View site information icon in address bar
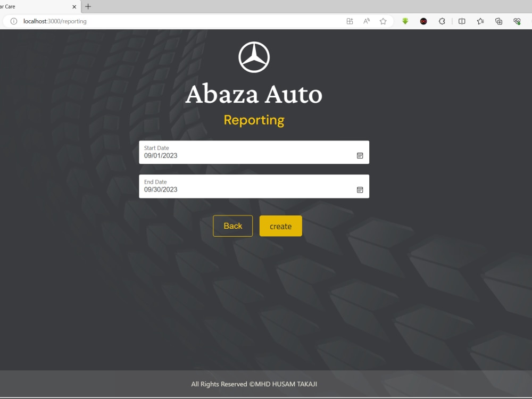532x399 pixels. click(x=14, y=21)
